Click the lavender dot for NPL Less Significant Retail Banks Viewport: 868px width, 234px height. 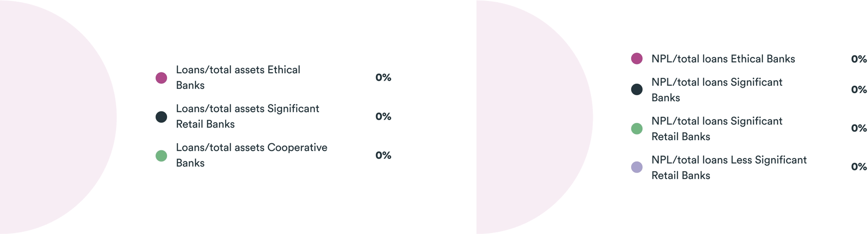click(637, 167)
